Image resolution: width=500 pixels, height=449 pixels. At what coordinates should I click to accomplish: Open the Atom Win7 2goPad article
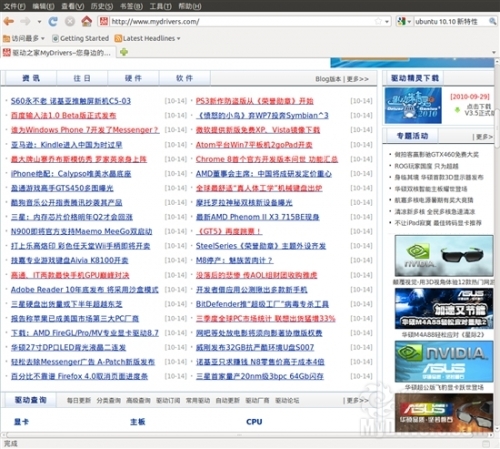(254, 145)
